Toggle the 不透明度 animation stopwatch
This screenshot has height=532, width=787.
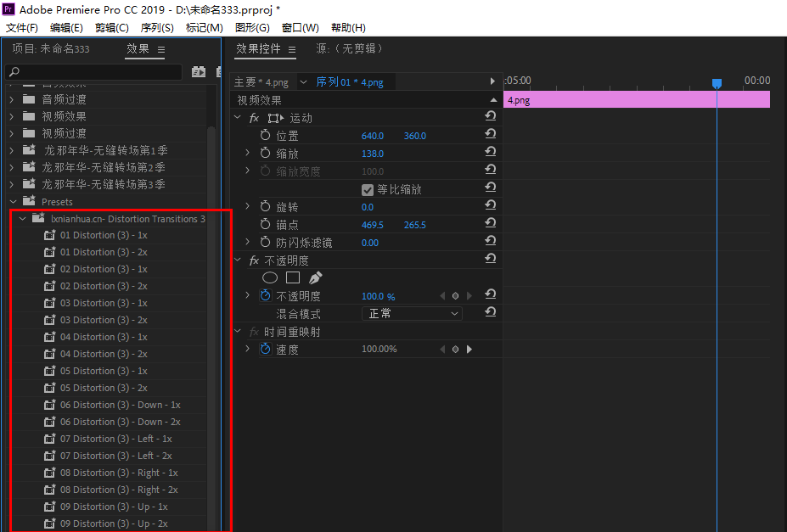coord(266,295)
